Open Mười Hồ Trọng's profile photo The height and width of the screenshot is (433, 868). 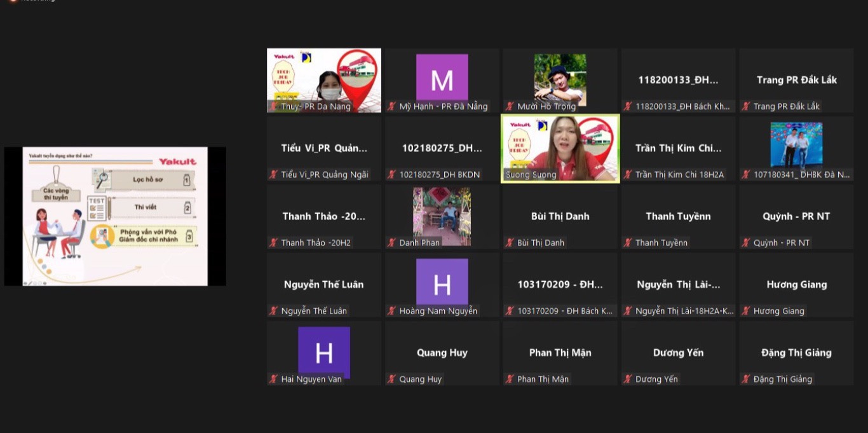pyautogui.click(x=560, y=79)
